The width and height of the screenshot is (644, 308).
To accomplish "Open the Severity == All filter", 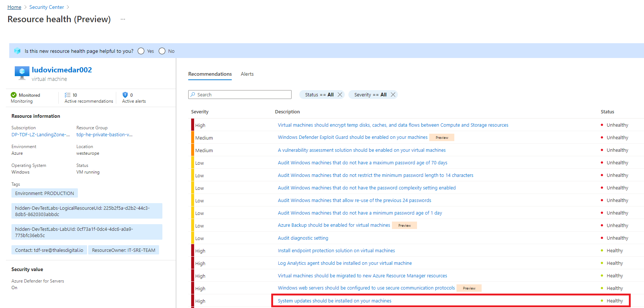I will pyautogui.click(x=370, y=95).
